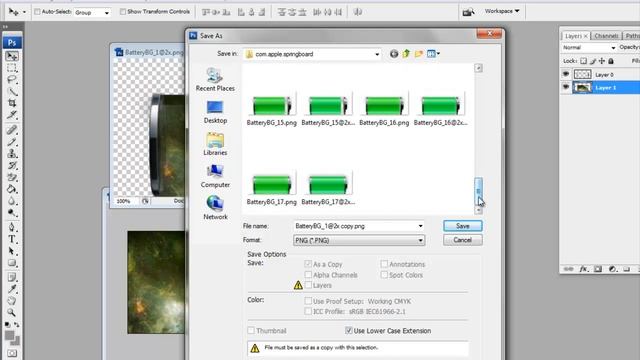This screenshot has height=360, width=640.
Task: Select file BatteryBG_16.png
Action: 384,109
